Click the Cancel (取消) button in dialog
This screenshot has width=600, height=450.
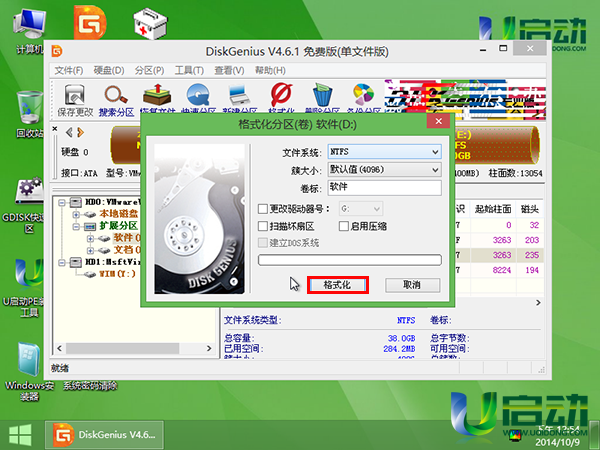point(412,285)
